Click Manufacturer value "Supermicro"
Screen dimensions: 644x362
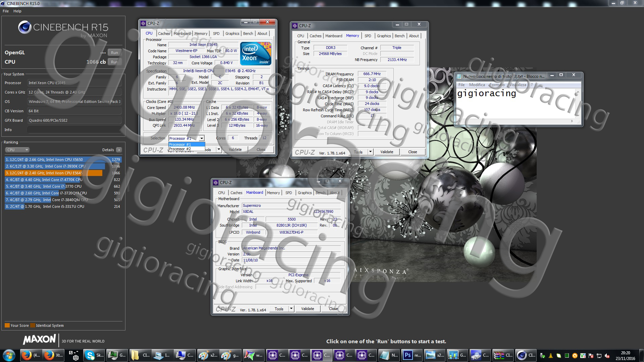tap(291, 205)
